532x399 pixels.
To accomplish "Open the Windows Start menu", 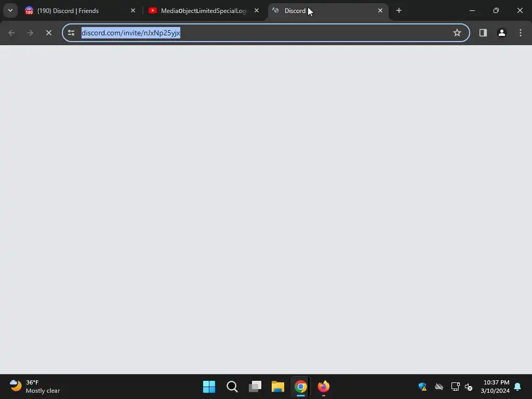I will click(209, 387).
